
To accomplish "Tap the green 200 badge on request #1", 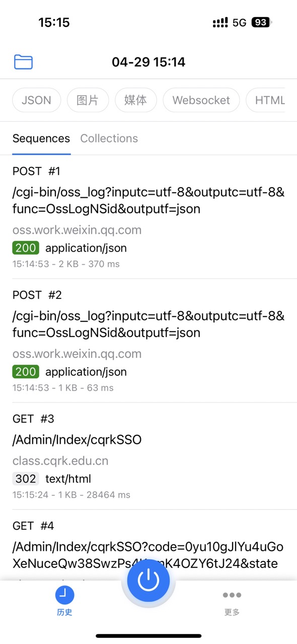I will [x=26, y=248].
